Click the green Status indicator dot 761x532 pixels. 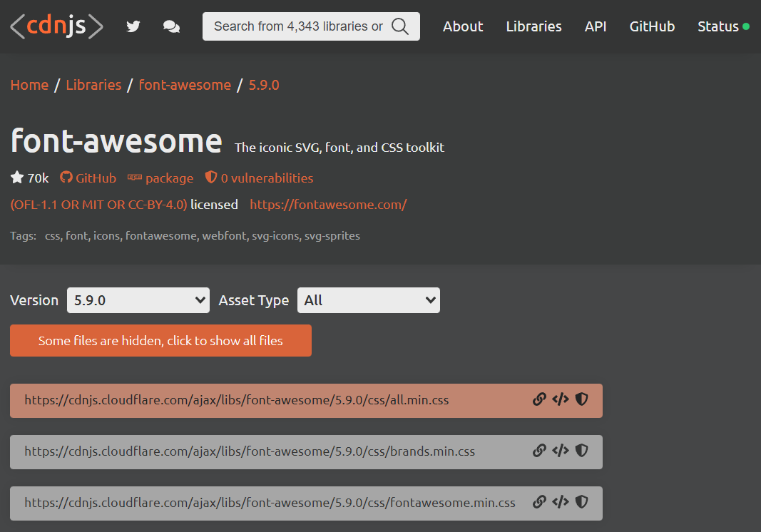(x=746, y=26)
